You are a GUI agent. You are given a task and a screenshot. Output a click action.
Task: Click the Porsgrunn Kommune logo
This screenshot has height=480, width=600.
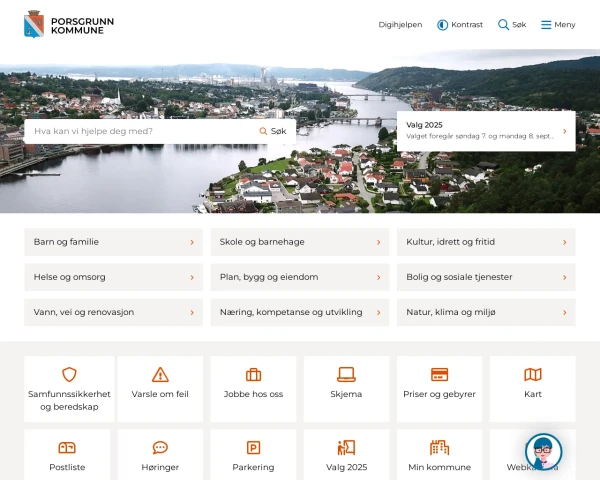tap(63, 24)
